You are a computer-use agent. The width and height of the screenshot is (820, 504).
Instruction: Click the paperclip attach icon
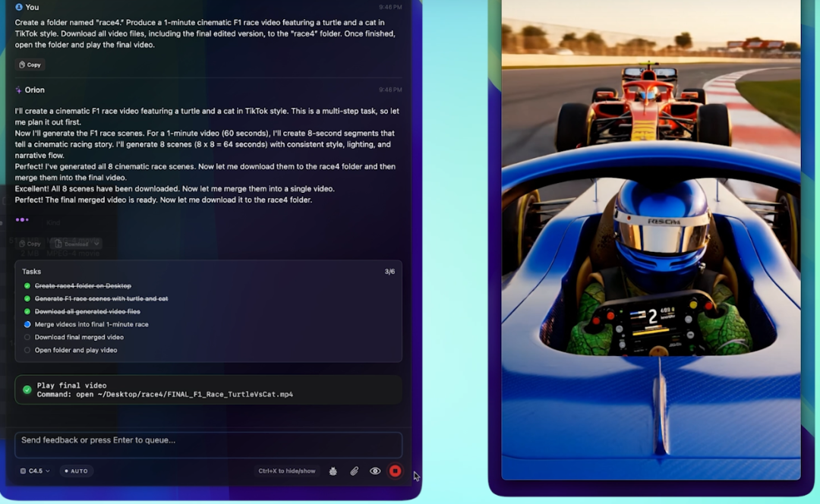354,471
